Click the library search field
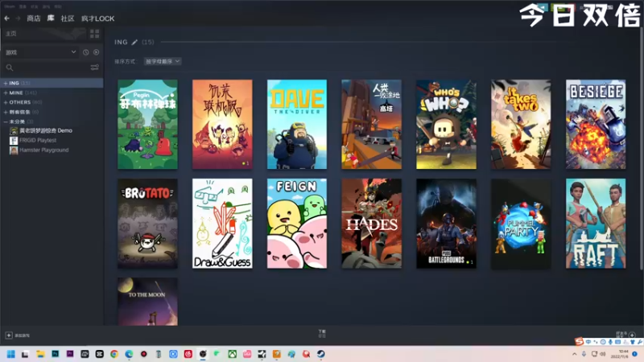This screenshot has height=362, width=644. coord(52,68)
